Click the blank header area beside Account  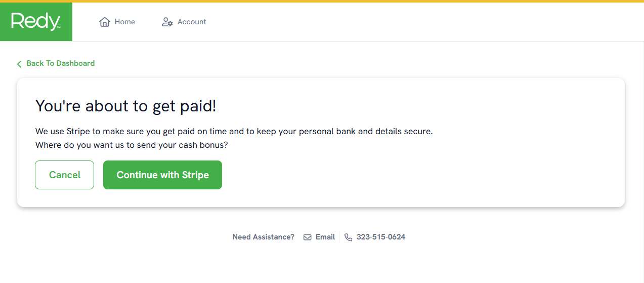[x=425, y=22]
